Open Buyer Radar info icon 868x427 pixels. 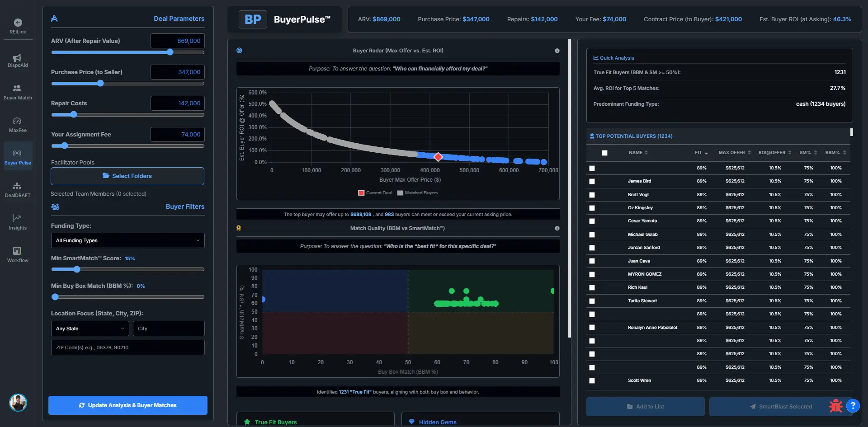click(557, 51)
